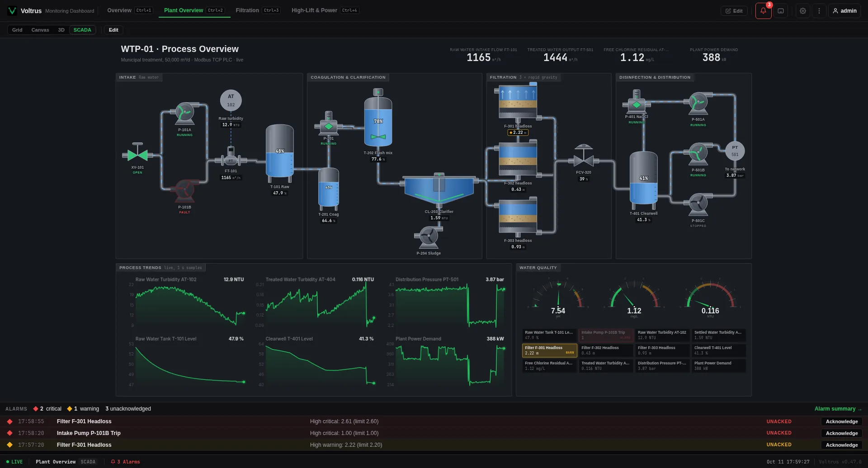Click the '3 unacknowledged' alarm count
The image size is (868, 468).
128,409
